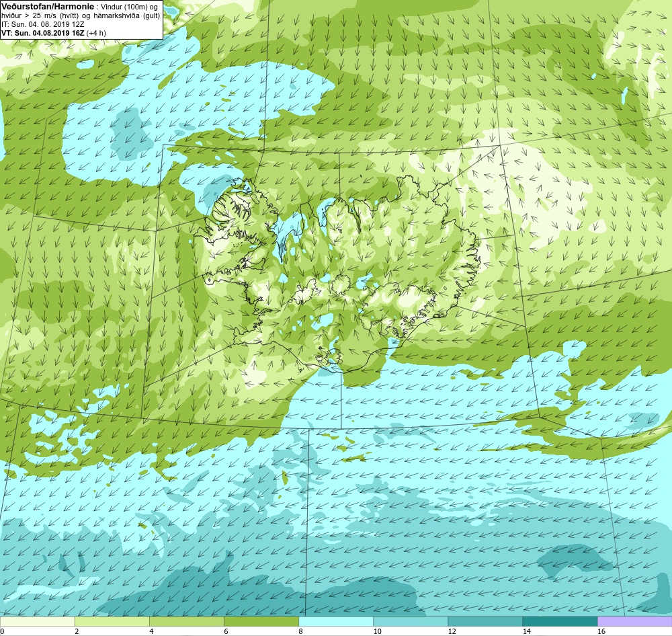Select the purple above-16 m/s legend swatch
The width and height of the screenshot is (672, 636).
coord(634,621)
